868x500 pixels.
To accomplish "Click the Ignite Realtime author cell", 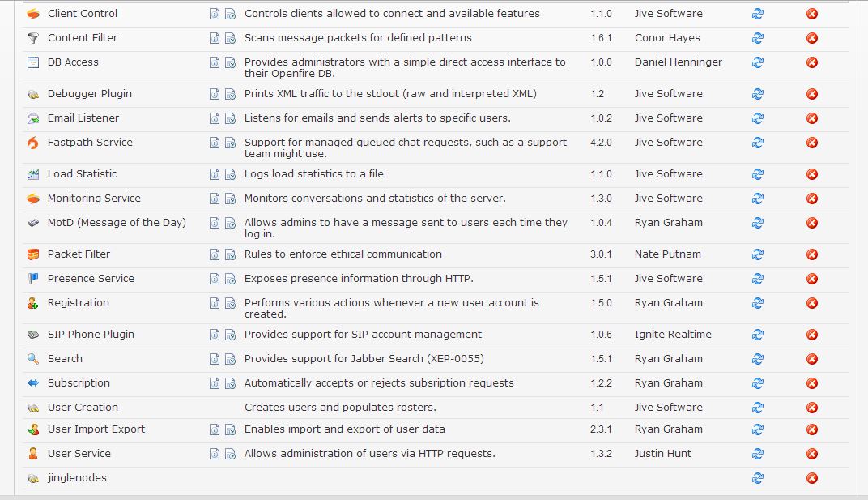I will coord(673,335).
